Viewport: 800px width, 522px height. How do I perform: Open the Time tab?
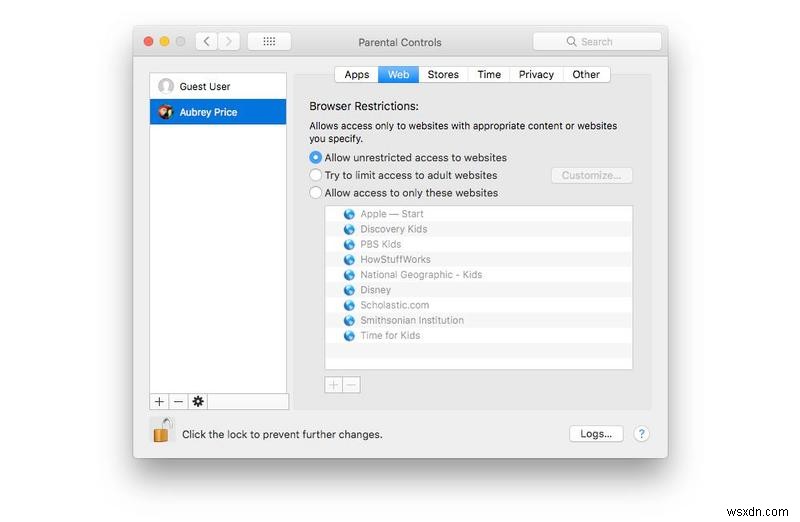[x=489, y=74]
